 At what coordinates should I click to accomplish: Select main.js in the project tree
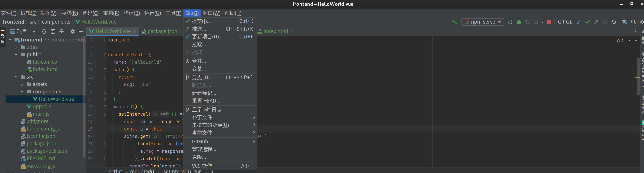(41, 114)
